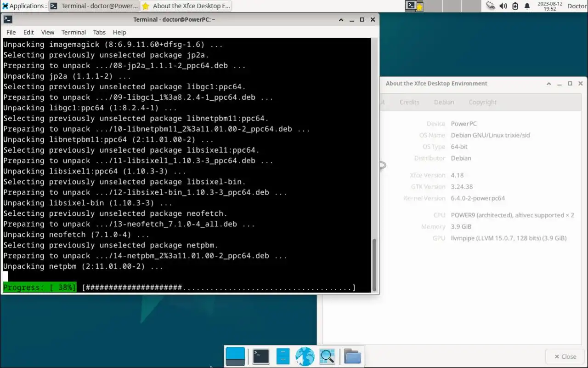This screenshot has height=368, width=588.
Task: Open the notifications bell icon
Action: coord(527,6)
